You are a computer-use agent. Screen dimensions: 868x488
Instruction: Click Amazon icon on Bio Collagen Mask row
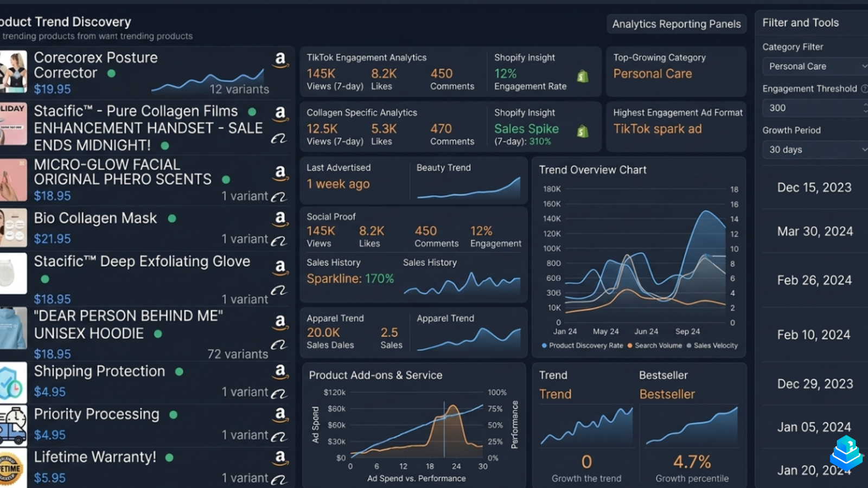tap(280, 219)
